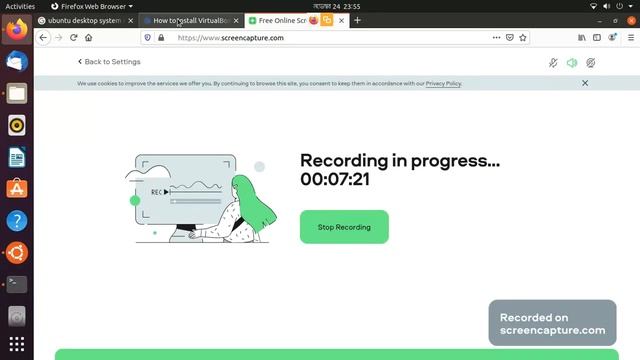
Task: Open the page actions three-dot menu
Action: [496, 38]
